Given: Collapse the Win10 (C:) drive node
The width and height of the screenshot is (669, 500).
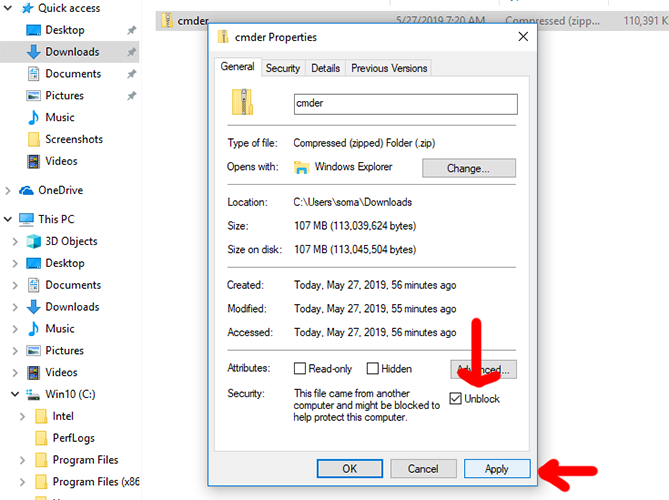Looking at the screenshot, I should point(15,394).
